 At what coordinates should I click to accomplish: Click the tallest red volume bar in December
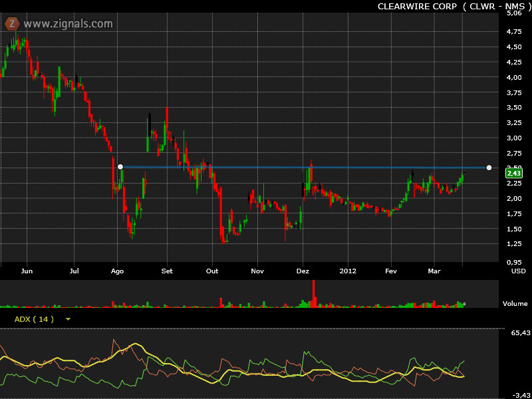click(314, 294)
